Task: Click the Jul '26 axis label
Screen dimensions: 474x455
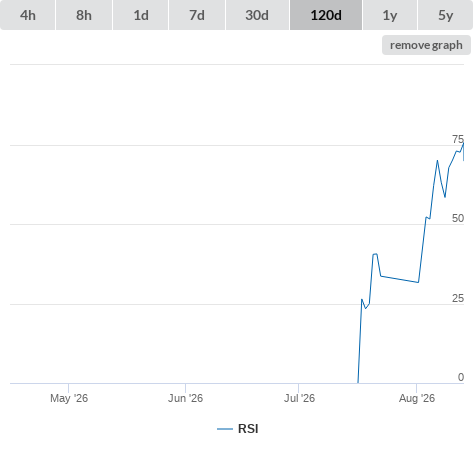Action: [x=299, y=398]
